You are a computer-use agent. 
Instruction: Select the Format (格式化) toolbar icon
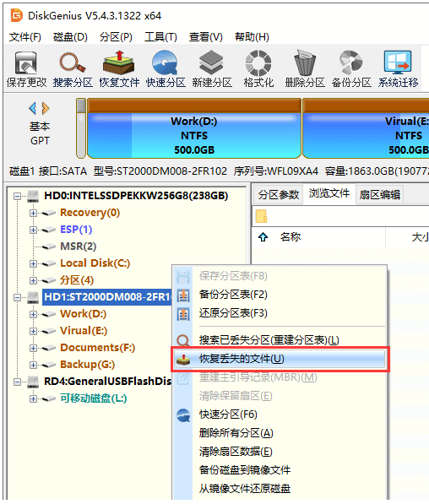click(x=258, y=69)
